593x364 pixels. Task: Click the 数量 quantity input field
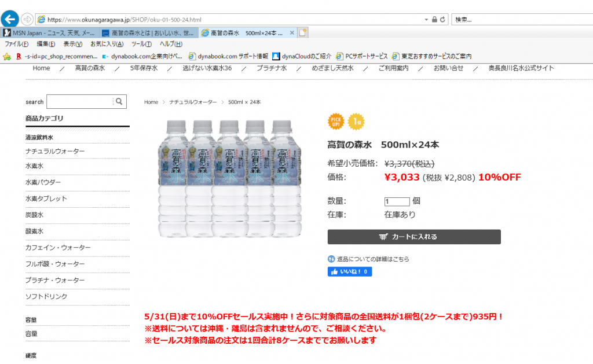coord(397,201)
